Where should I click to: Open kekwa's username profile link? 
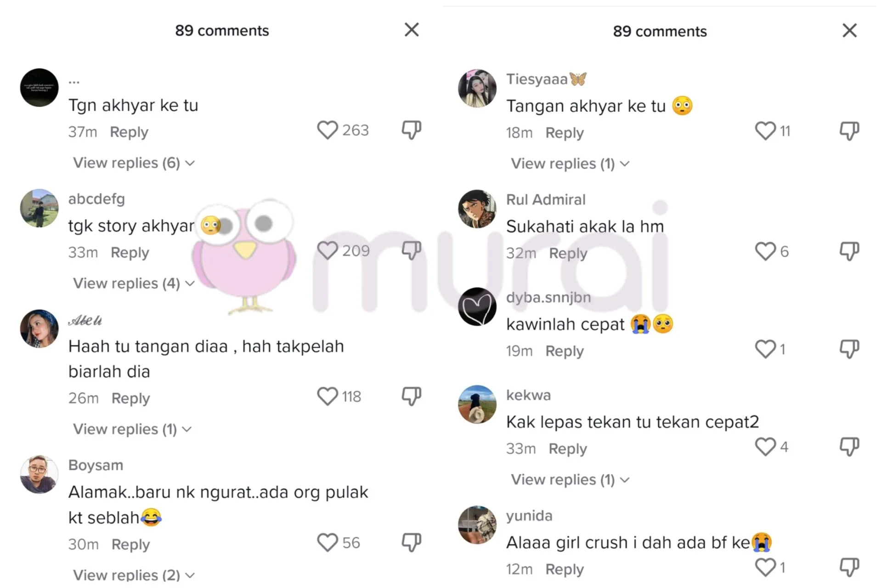pyautogui.click(x=528, y=395)
